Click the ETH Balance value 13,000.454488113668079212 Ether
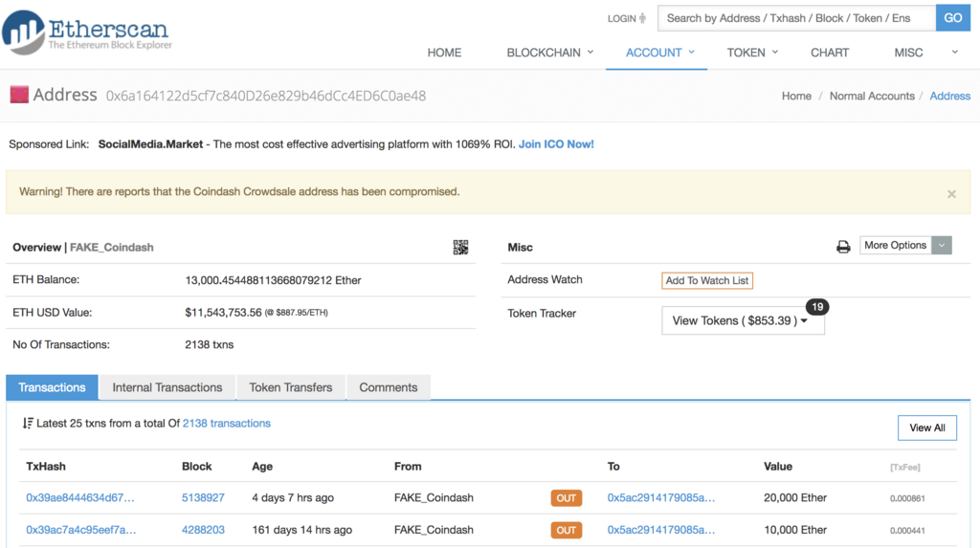 273,280
